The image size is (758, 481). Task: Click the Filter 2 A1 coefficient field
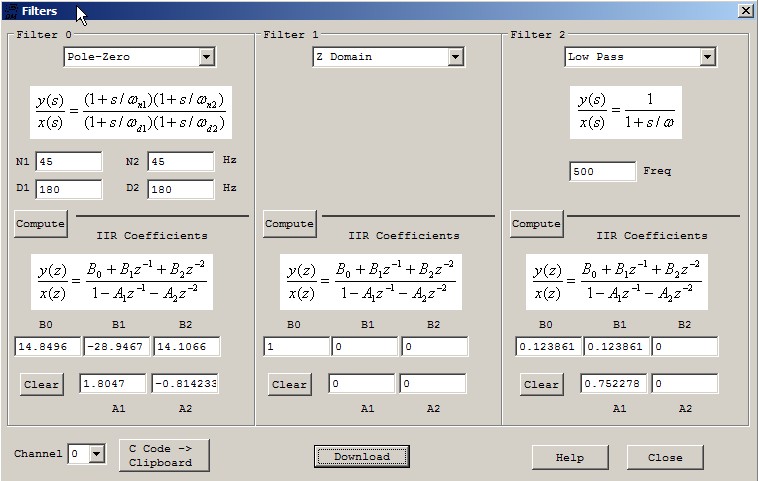tap(613, 383)
